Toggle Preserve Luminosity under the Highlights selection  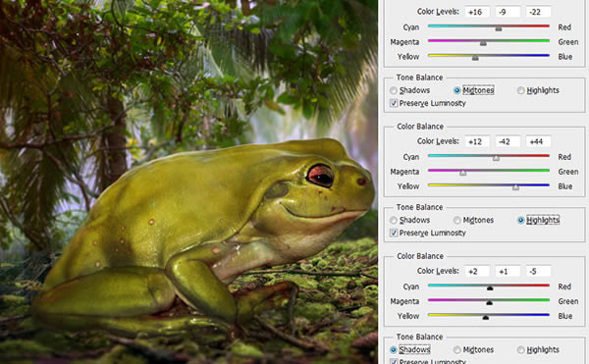pyautogui.click(x=394, y=234)
